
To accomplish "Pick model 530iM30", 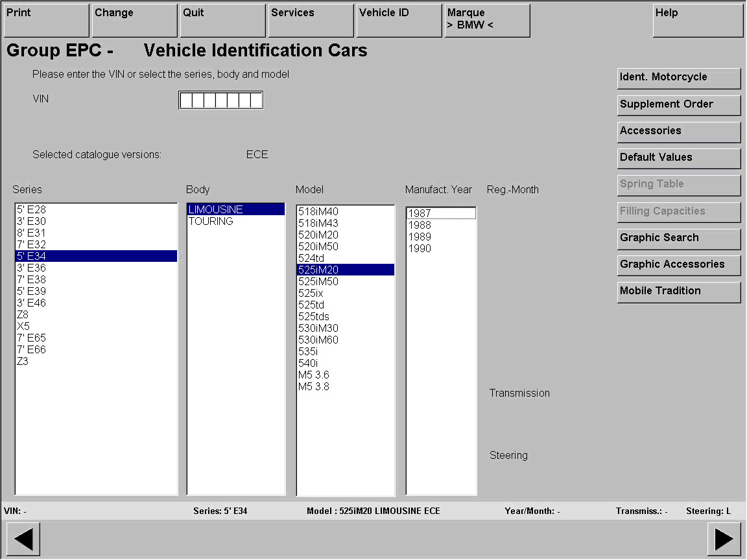I will tap(346, 328).
